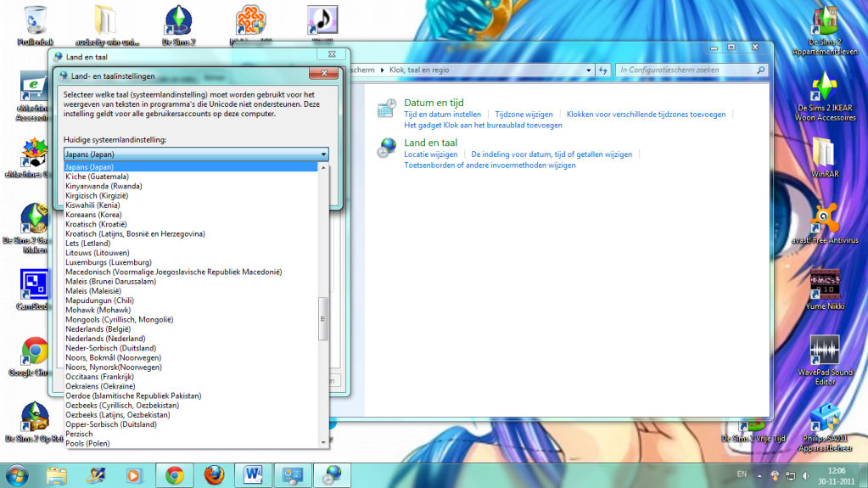Open the Tijdzone wijzigen link
This screenshot has width=868, height=488.
524,114
